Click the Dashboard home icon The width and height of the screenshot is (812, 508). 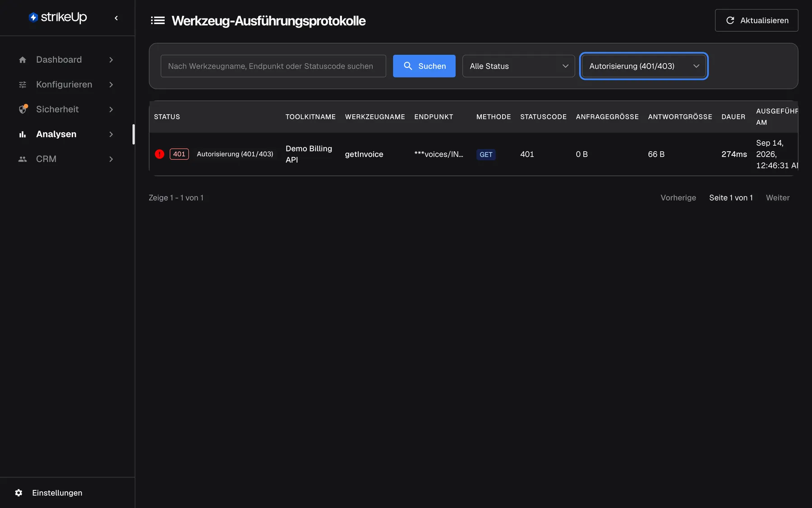point(23,60)
